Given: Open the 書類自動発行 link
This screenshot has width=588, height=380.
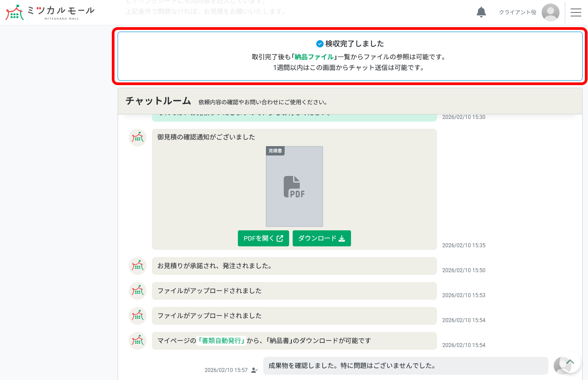Looking at the screenshot, I should pyautogui.click(x=221, y=340).
